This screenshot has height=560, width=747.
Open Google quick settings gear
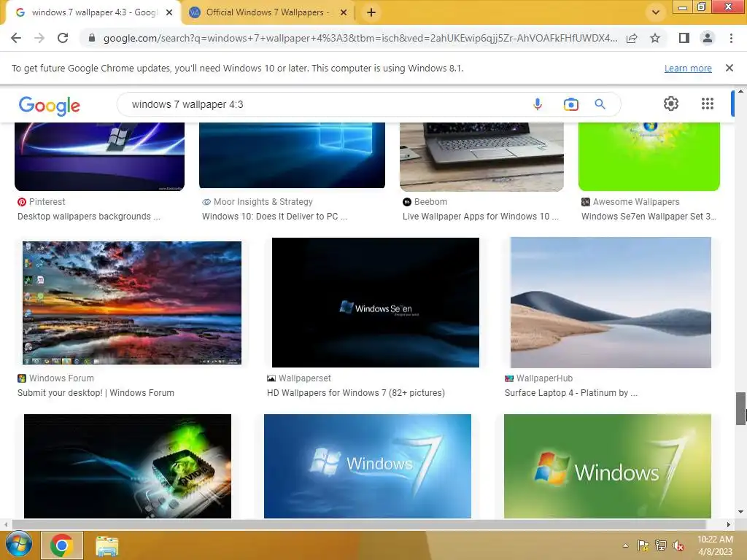pyautogui.click(x=671, y=104)
